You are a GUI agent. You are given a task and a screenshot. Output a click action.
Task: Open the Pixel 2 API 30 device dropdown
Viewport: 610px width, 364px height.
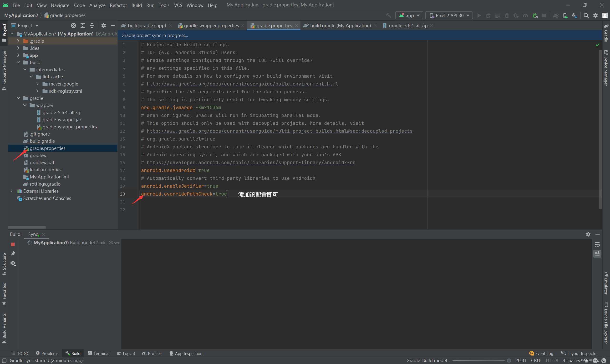[449, 15]
